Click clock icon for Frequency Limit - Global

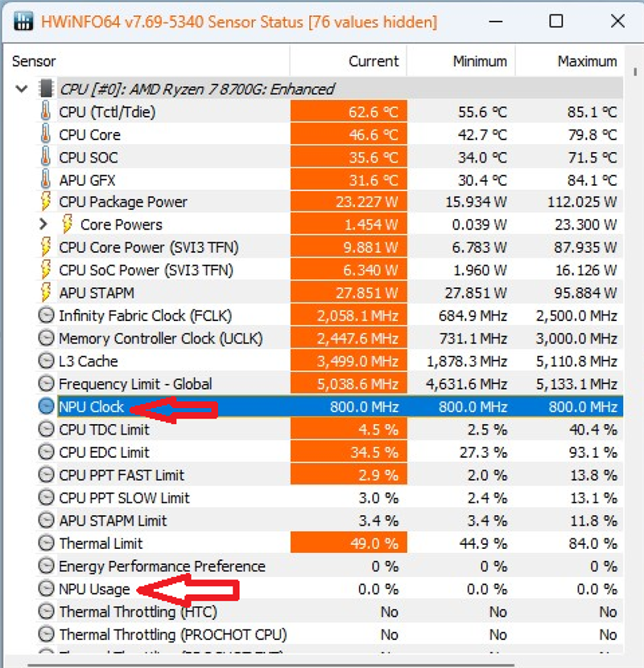(46, 384)
